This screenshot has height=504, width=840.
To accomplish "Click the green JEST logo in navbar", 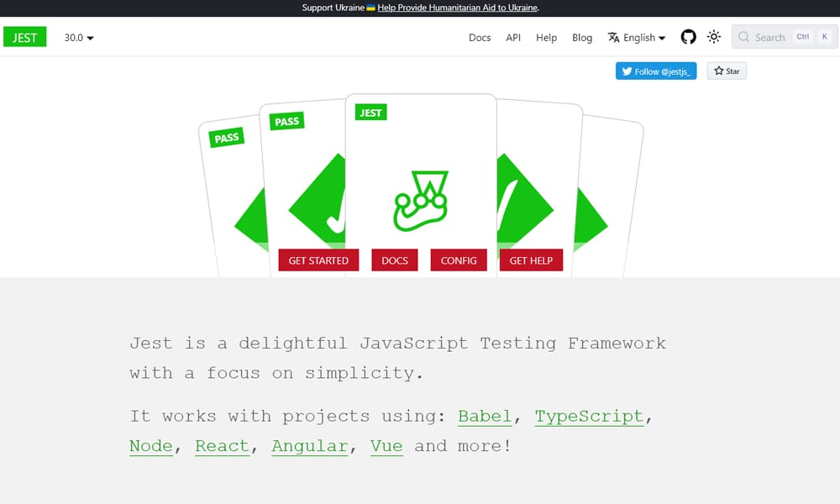I will click(24, 37).
